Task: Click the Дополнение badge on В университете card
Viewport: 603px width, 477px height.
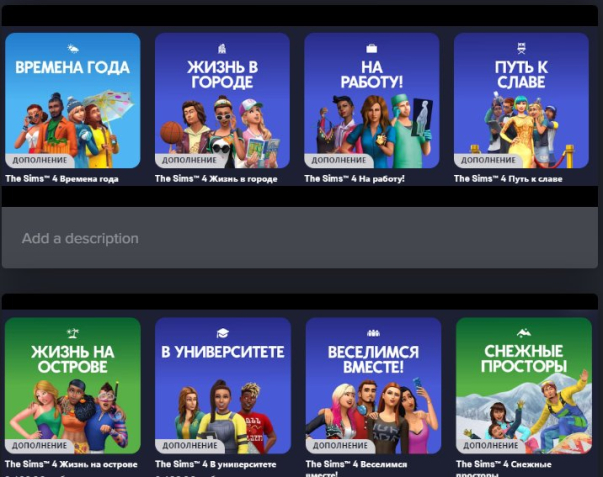Action: coord(190,445)
